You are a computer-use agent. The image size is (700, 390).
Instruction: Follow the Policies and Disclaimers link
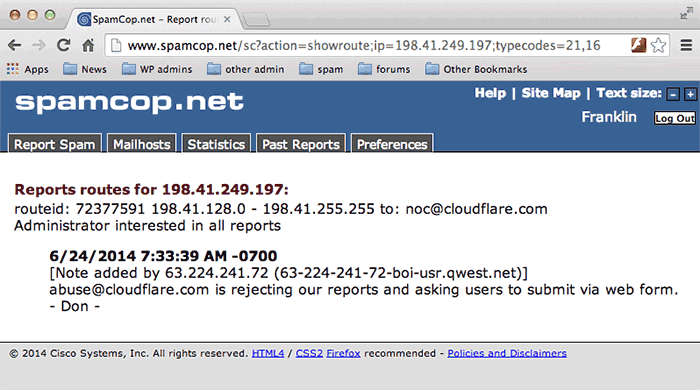tap(507, 353)
